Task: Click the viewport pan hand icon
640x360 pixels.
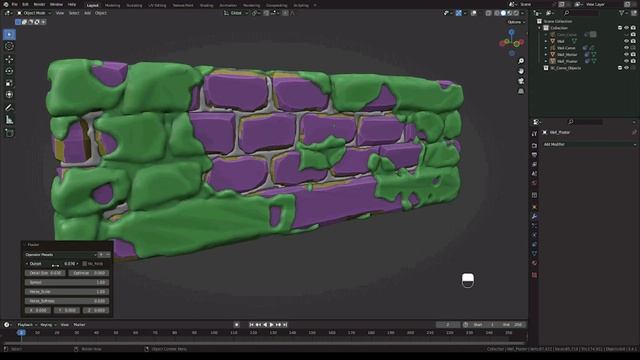Action: click(521, 71)
